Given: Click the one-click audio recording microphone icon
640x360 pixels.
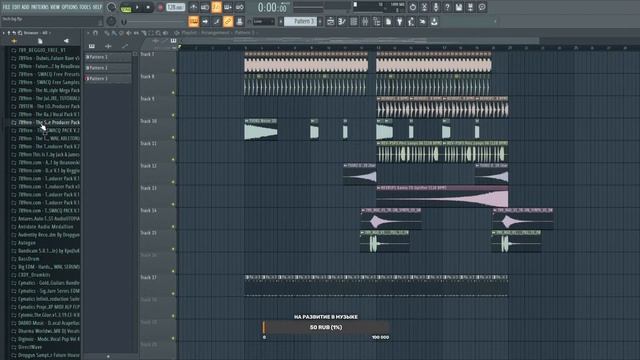Looking at the screenshot, I should 436,7.
